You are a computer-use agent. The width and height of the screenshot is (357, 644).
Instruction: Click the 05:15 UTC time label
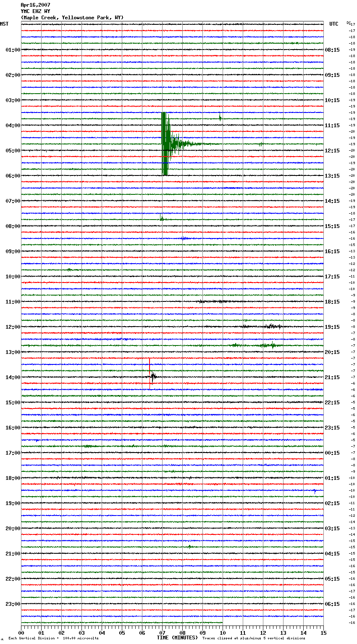(x=332, y=579)
